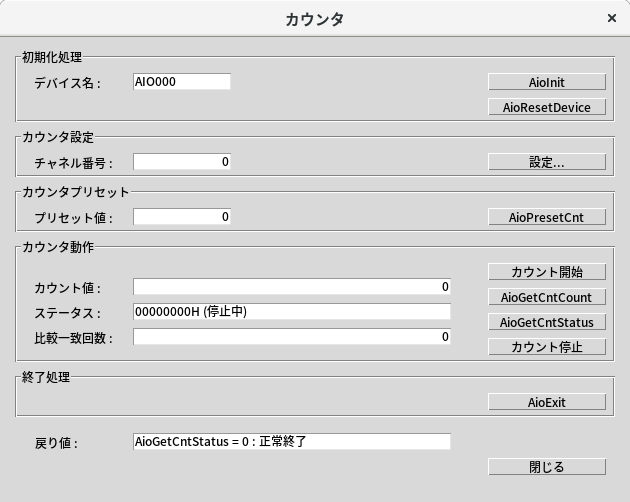The height and width of the screenshot is (502, 630).
Task: Run the AioExit termination button
Action: (x=547, y=401)
